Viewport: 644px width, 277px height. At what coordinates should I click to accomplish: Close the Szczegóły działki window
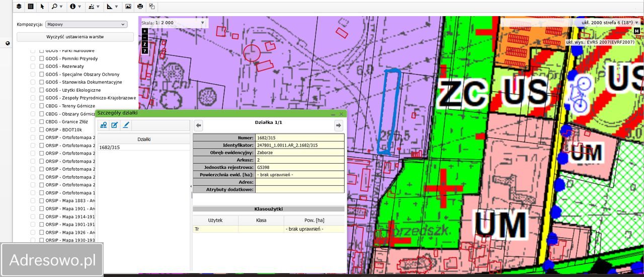(341, 114)
